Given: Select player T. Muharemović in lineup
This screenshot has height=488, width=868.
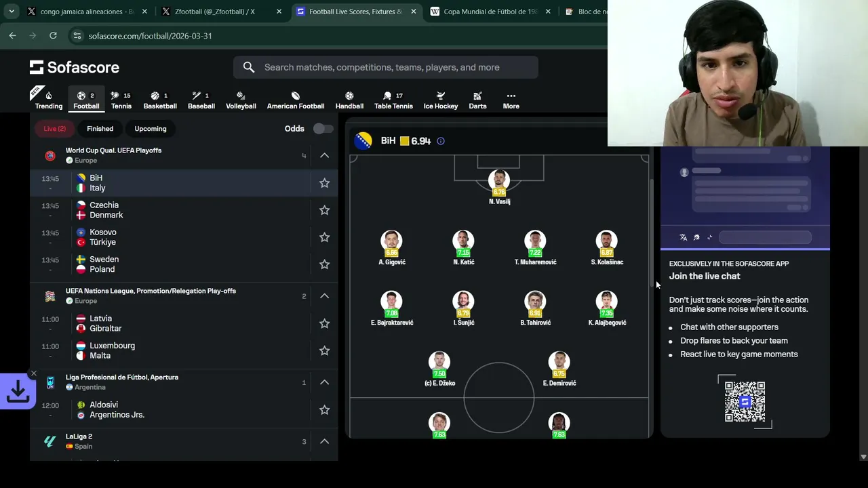Looking at the screenshot, I should click(535, 247).
